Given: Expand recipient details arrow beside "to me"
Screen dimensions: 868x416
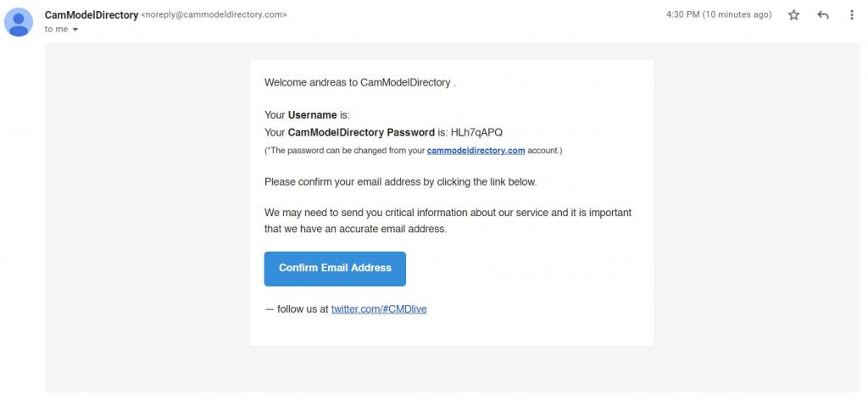Looking at the screenshot, I should click(75, 30).
